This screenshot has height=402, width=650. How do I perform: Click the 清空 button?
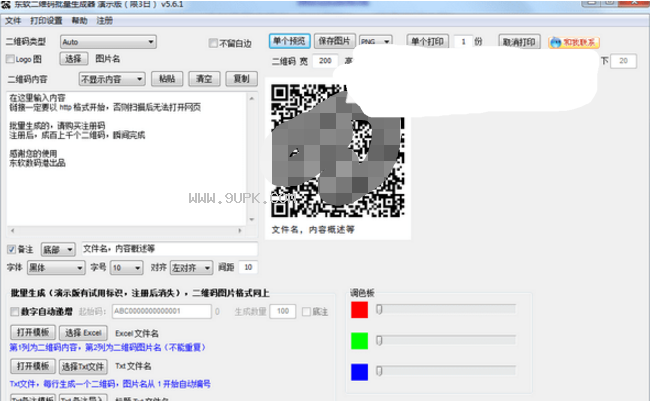pyautogui.click(x=204, y=78)
